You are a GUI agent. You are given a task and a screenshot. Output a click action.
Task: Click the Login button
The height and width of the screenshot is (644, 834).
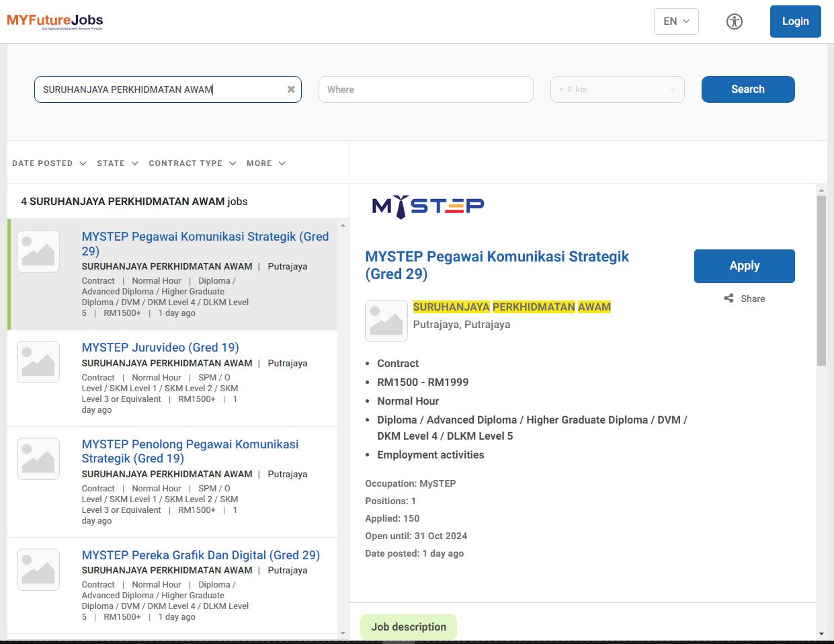796,22
